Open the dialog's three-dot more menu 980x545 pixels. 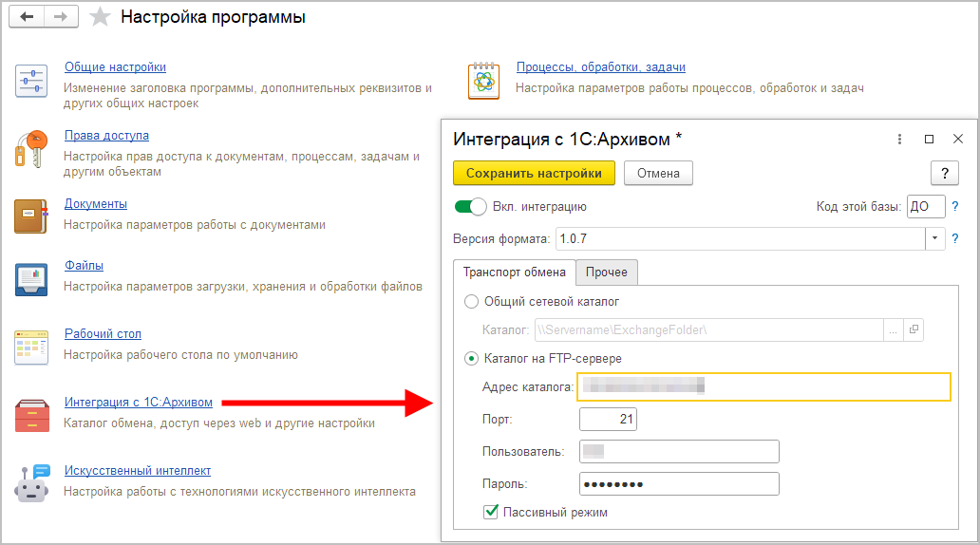tap(899, 139)
